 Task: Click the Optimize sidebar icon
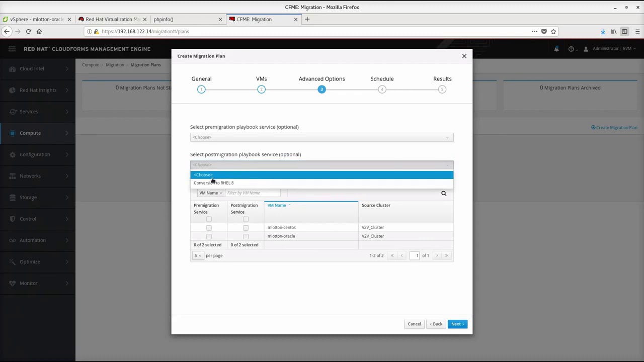point(12,262)
